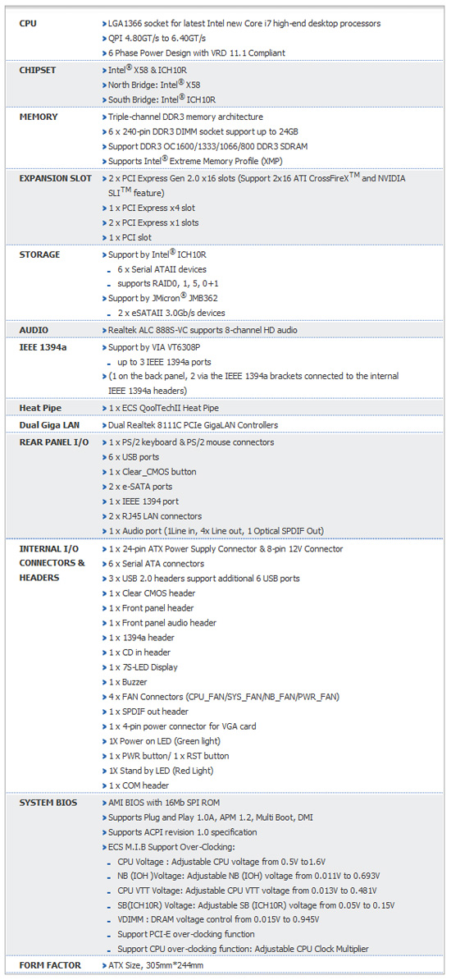This screenshot has width=451, height=980.
Task: Select the CHIPSET section label
Action: (x=38, y=70)
